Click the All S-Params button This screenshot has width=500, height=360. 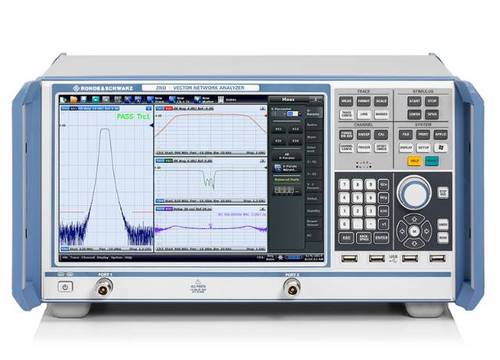(287, 156)
